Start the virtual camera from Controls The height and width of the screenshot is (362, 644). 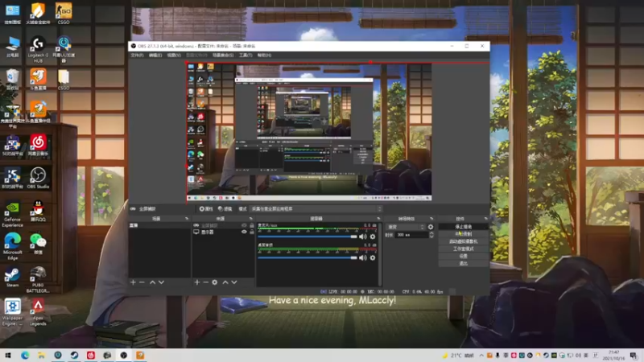[x=464, y=241]
